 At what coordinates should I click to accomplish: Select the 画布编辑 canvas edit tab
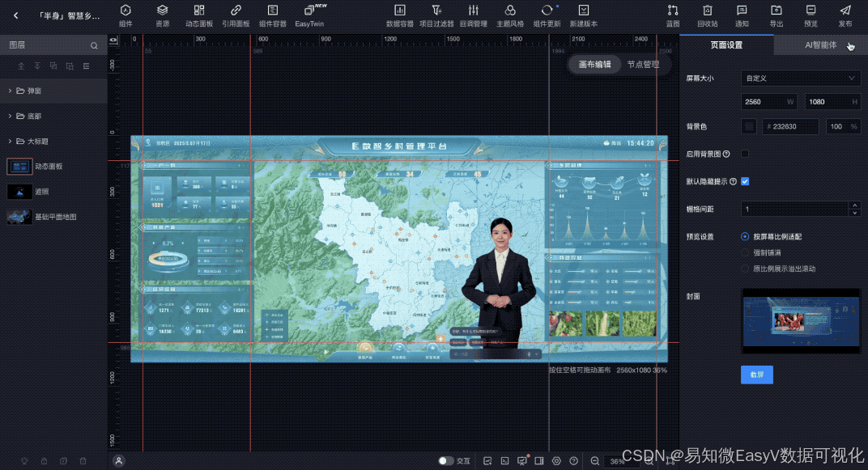pos(594,64)
